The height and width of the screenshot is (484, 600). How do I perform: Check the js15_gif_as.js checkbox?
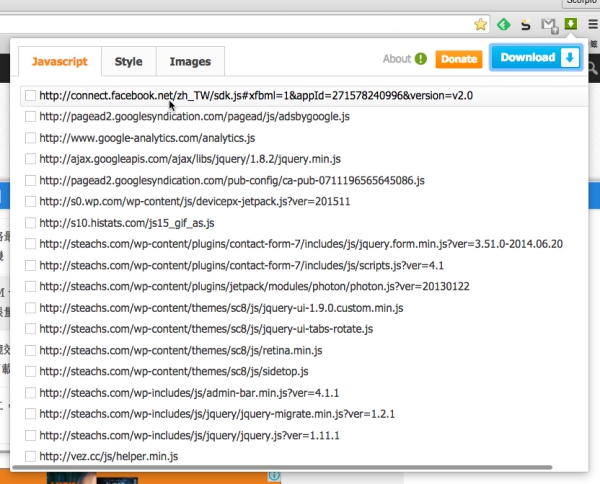(x=30, y=223)
